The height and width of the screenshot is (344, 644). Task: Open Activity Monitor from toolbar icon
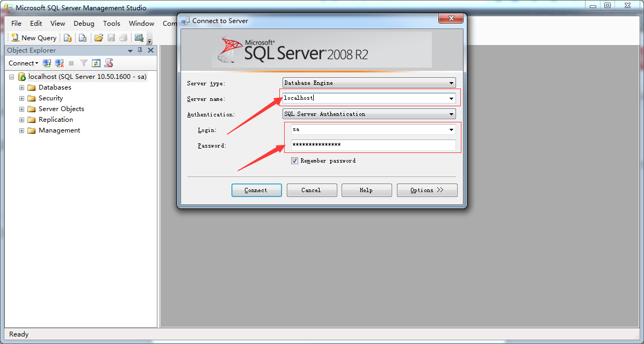(139, 38)
